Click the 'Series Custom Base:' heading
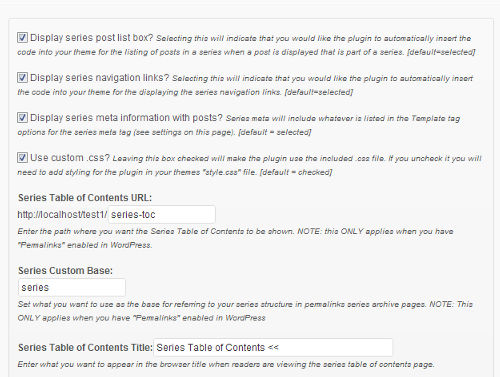 [65, 270]
